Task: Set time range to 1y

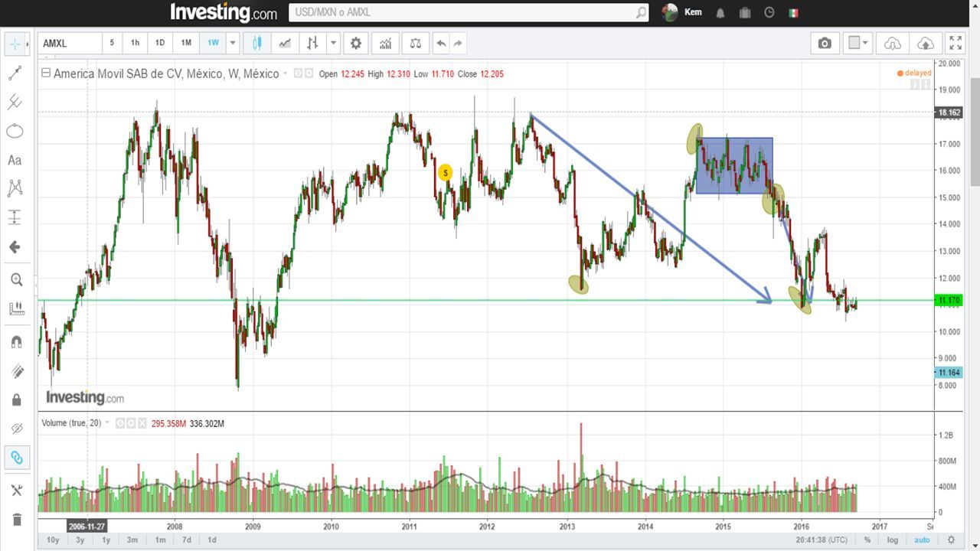Action: [106, 540]
